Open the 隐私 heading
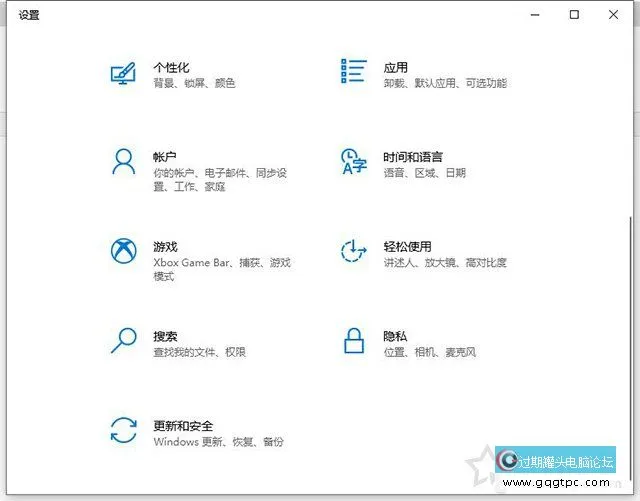 point(395,336)
